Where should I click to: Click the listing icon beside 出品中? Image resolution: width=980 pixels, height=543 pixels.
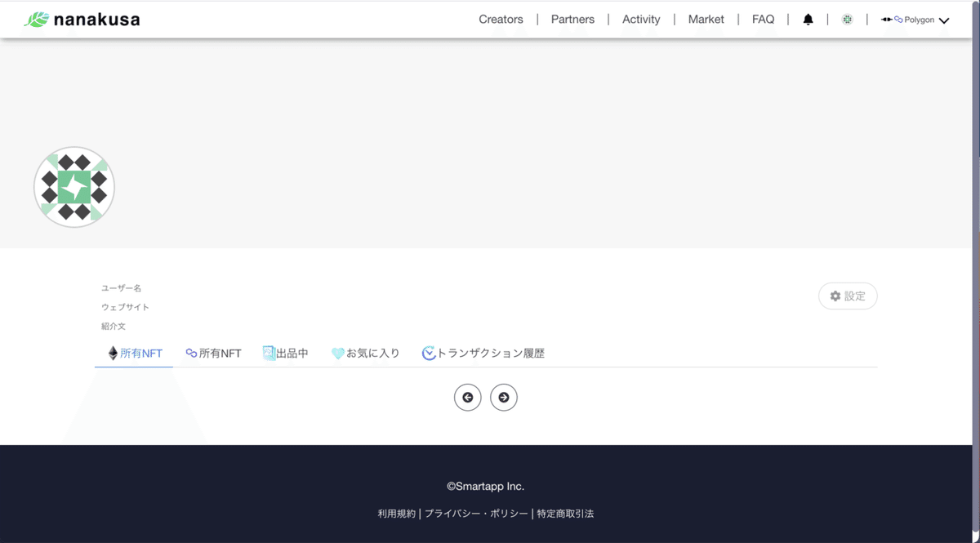269,352
